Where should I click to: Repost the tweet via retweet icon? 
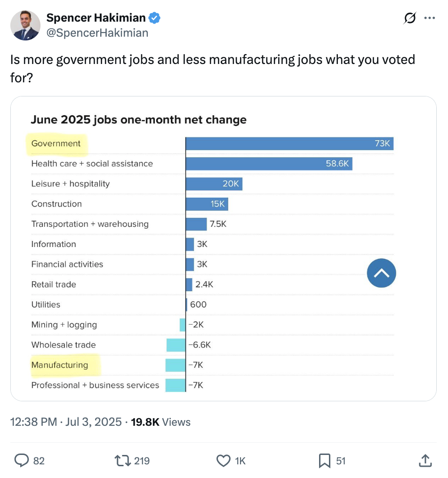(123, 461)
